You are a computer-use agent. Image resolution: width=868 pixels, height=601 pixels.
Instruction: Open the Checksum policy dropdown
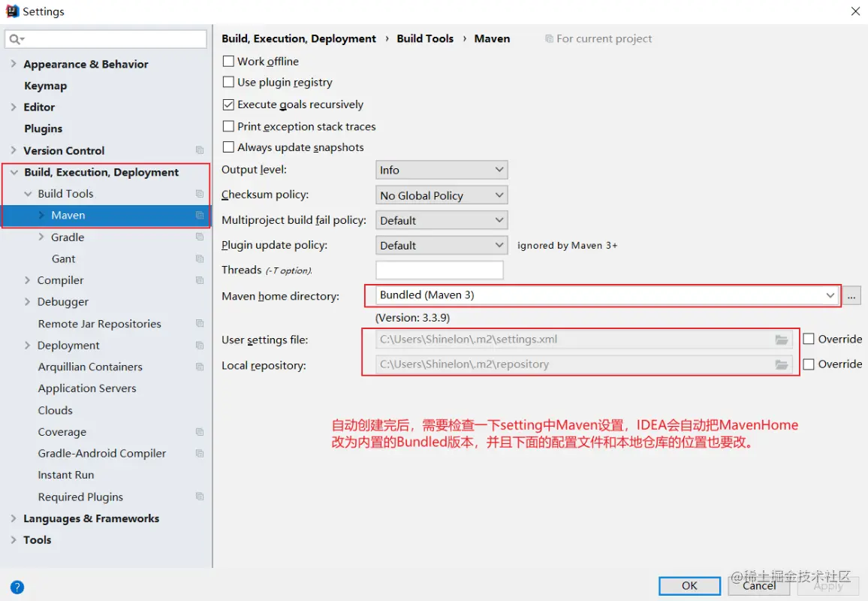point(442,195)
